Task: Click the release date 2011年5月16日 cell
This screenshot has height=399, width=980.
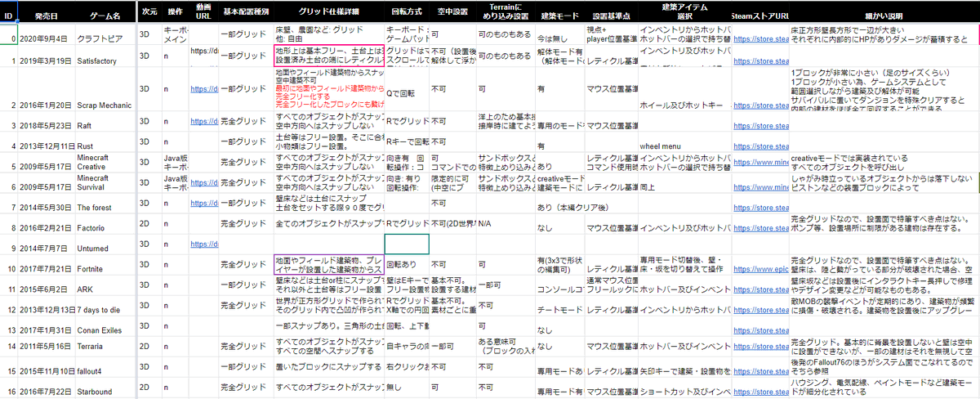Action: [47, 347]
